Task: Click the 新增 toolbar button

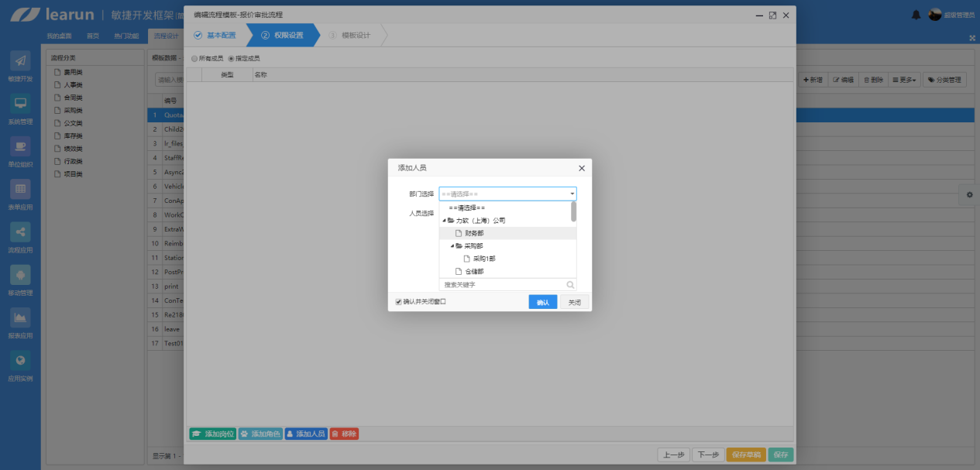Action: coord(813,80)
